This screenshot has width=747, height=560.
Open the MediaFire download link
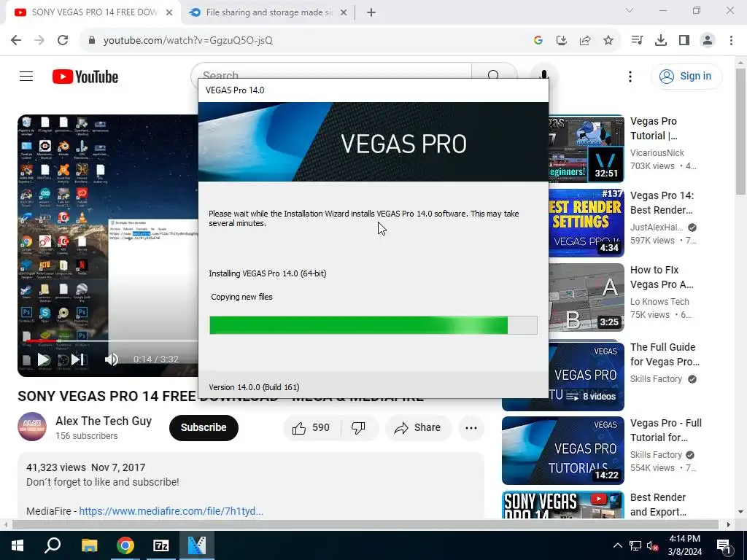(x=171, y=511)
